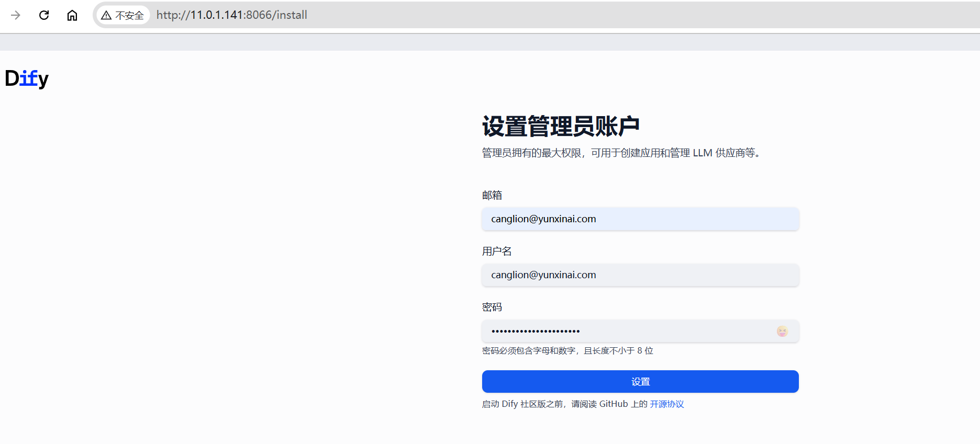The width and height of the screenshot is (980, 444).
Task: Click the 邮箱 field label
Action: (492, 195)
